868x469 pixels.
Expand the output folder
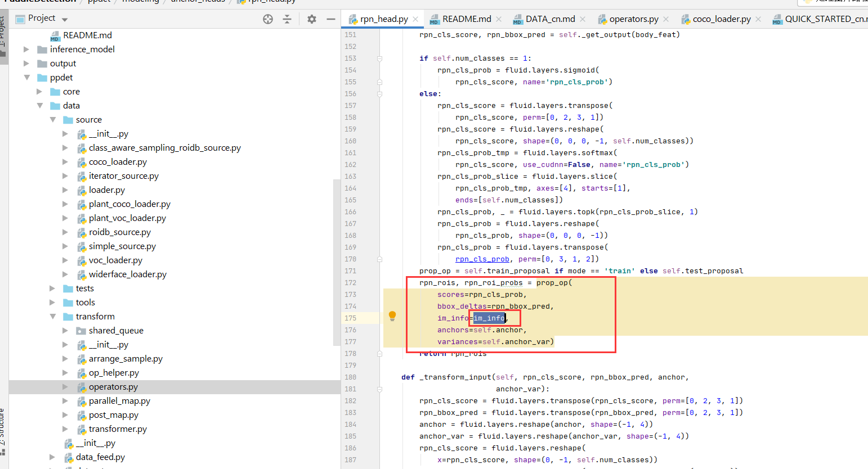pyautogui.click(x=26, y=64)
